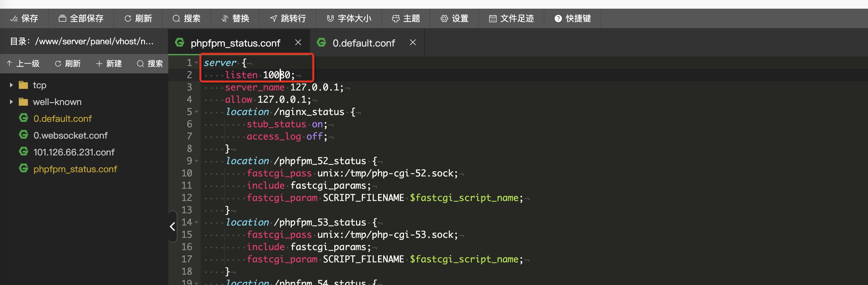Open the Theme (主题) picker
Screen dimensions: 868x285
coord(406,18)
